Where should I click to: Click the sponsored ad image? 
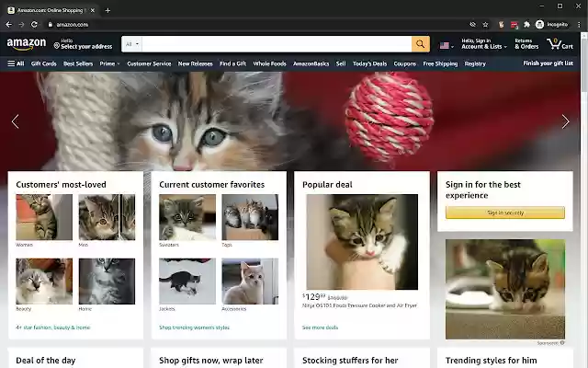point(505,289)
